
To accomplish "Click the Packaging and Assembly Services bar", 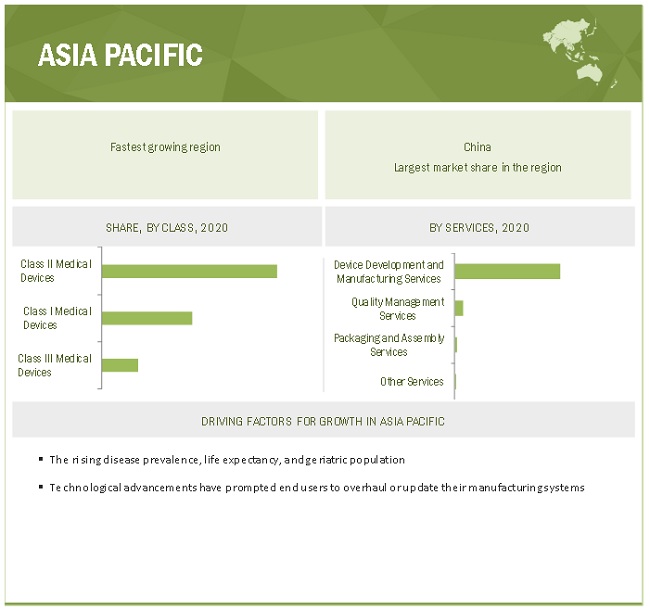I will coord(456,345).
